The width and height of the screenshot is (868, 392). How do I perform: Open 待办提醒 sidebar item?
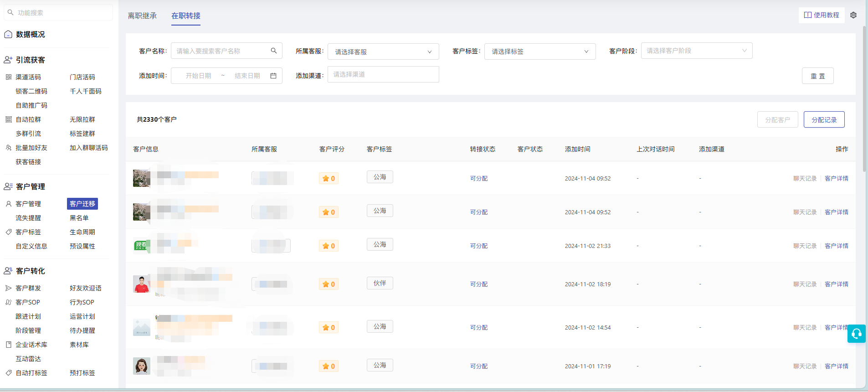click(82, 330)
